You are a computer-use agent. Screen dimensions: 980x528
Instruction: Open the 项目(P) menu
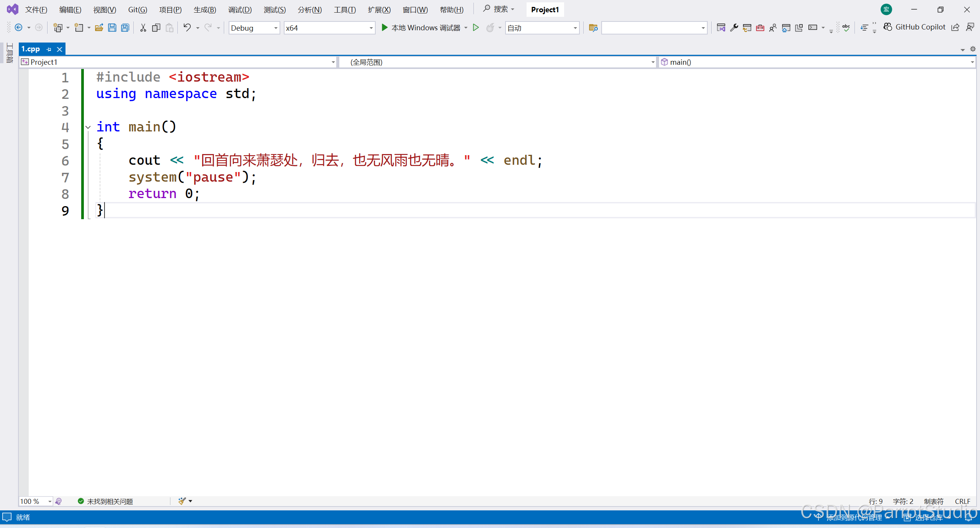click(170, 10)
